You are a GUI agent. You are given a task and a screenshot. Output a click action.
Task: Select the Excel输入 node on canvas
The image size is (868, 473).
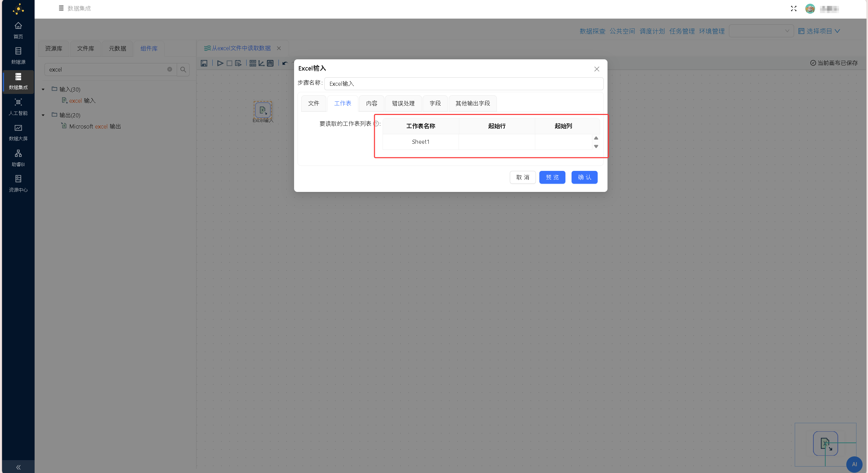[263, 110]
